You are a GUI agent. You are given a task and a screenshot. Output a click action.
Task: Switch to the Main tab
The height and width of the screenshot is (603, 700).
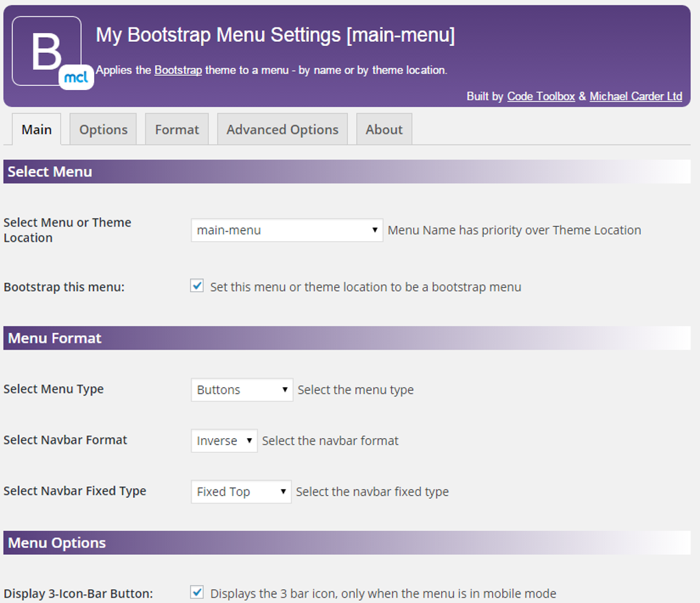point(36,130)
